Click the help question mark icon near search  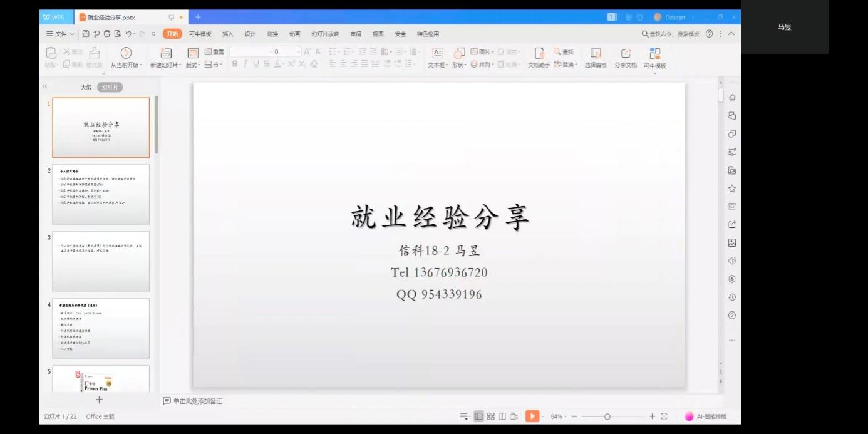tap(709, 34)
